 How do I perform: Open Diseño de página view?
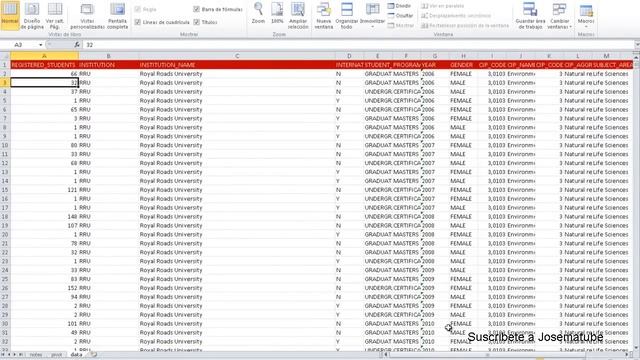point(32,15)
